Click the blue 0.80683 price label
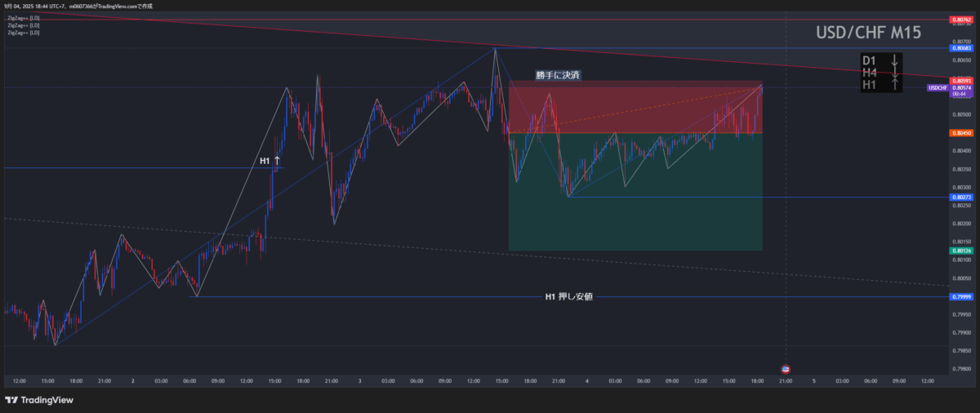The image size is (980, 413). click(x=960, y=48)
